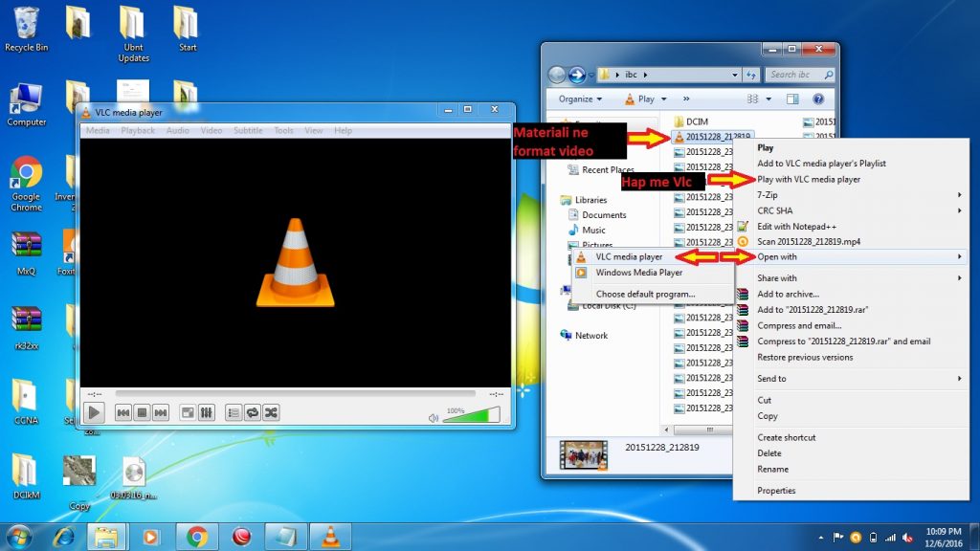Click the Search ibc field

tap(799, 75)
